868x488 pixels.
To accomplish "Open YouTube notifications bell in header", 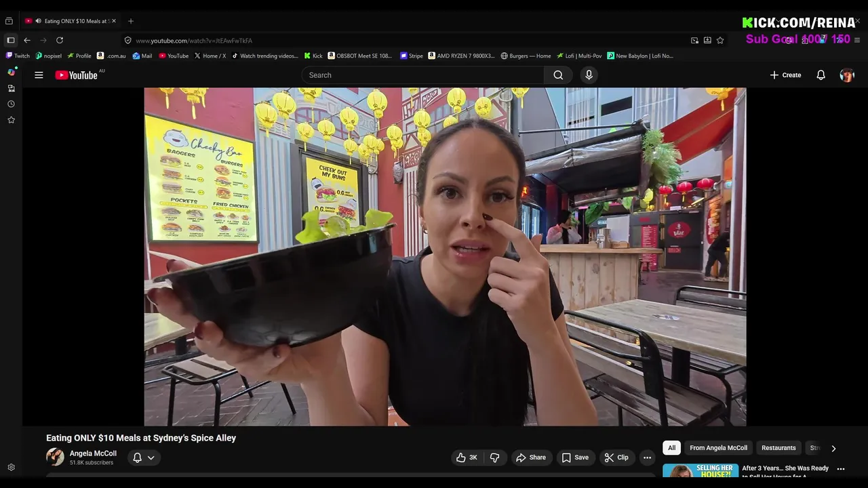I will coord(821,75).
